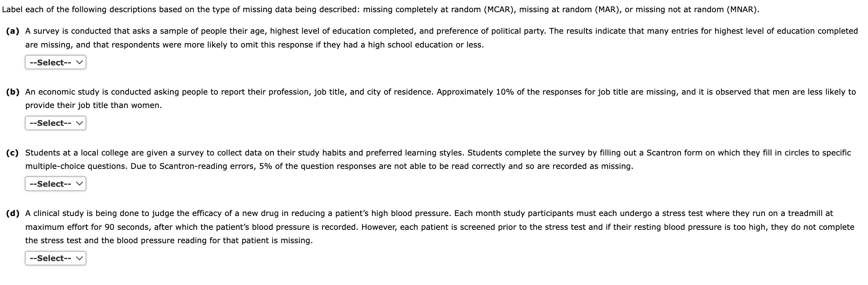This screenshot has width=868, height=285.
Task: Click the chevron arrow on part (b) dropdown
Action: tap(79, 123)
